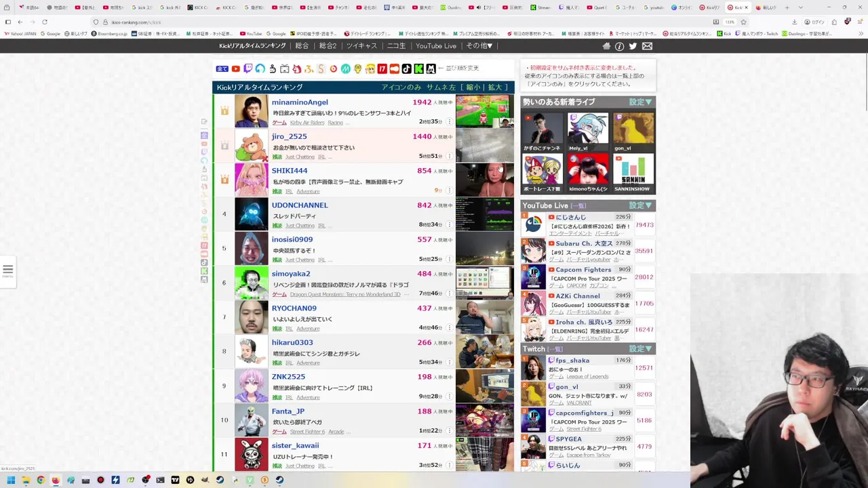Filter ranking by TikTok icon
The image size is (868, 488).
click(x=406, y=68)
